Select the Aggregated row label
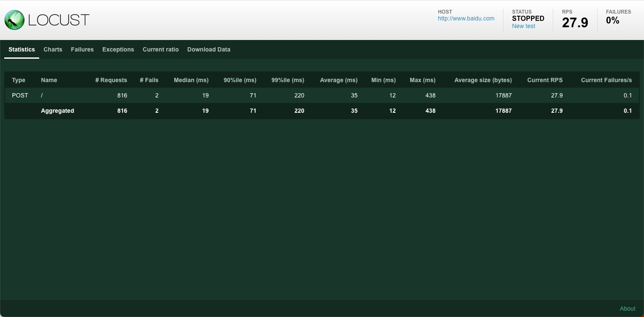This screenshot has width=644, height=317. pos(57,111)
